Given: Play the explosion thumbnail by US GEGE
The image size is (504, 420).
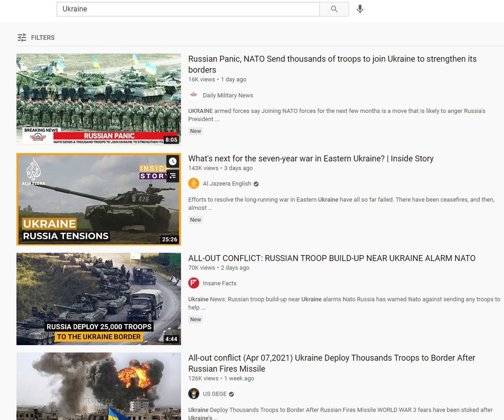Looking at the screenshot, I should (98, 386).
